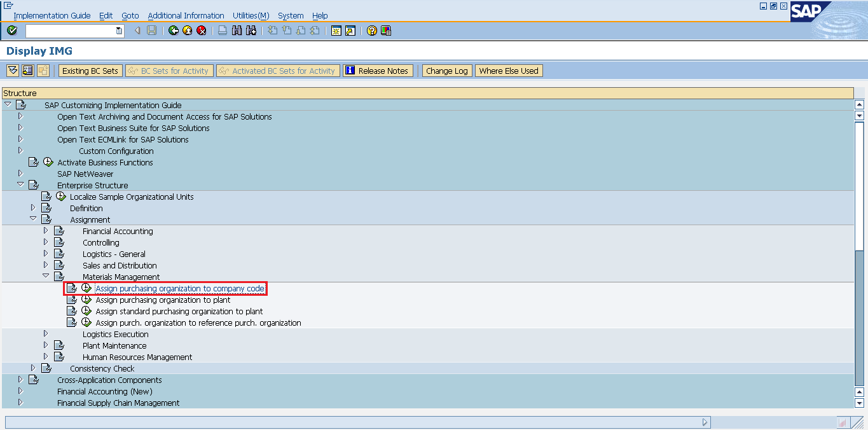Expand the Cross-Application Components node
The height and width of the screenshot is (430, 868).
20,380
